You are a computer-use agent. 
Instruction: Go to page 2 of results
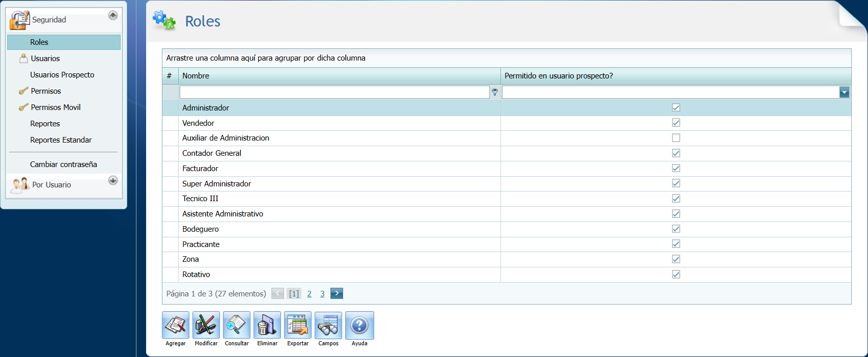309,294
